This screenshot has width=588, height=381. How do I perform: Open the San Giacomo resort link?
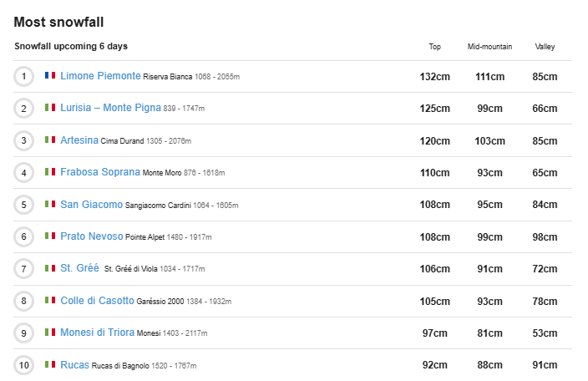coord(91,205)
